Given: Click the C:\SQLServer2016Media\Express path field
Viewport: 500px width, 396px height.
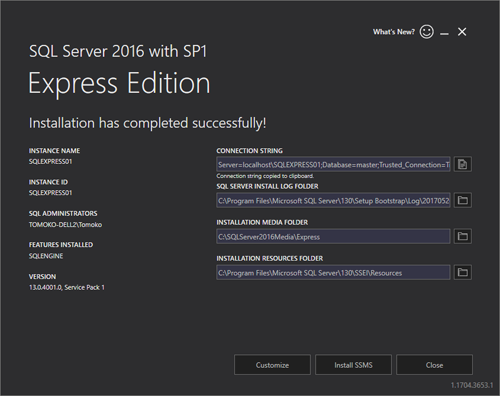Looking at the screenshot, I should (333, 236).
